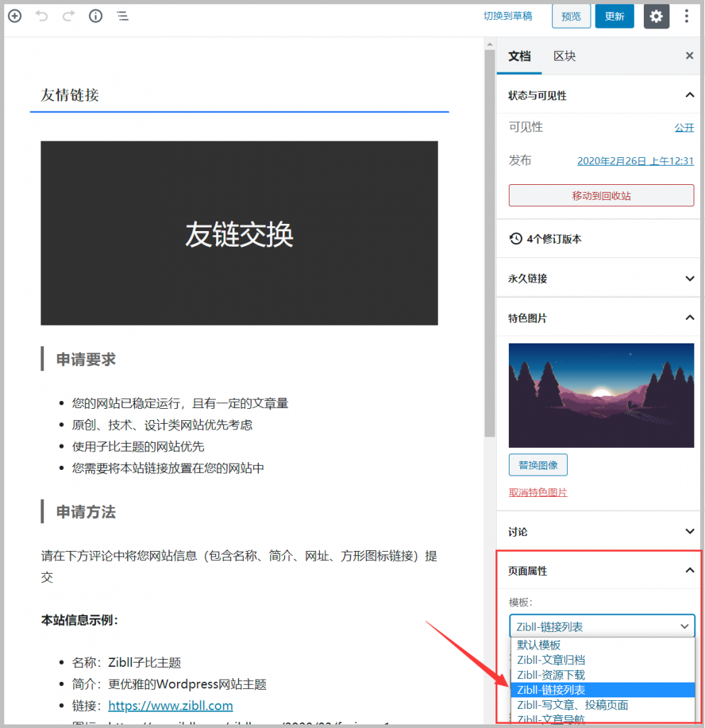Click the redo arrow icon
The width and height of the screenshot is (705, 728).
point(68,16)
